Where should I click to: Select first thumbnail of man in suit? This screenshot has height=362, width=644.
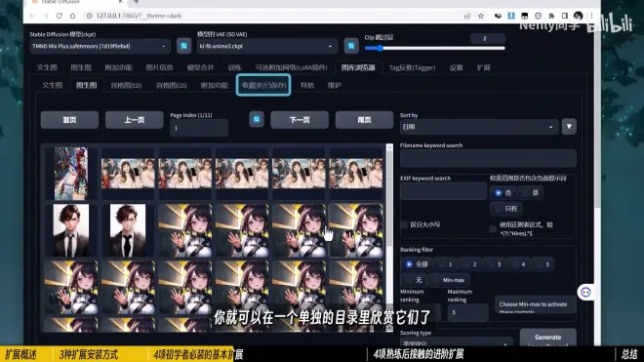(x=70, y=230)
